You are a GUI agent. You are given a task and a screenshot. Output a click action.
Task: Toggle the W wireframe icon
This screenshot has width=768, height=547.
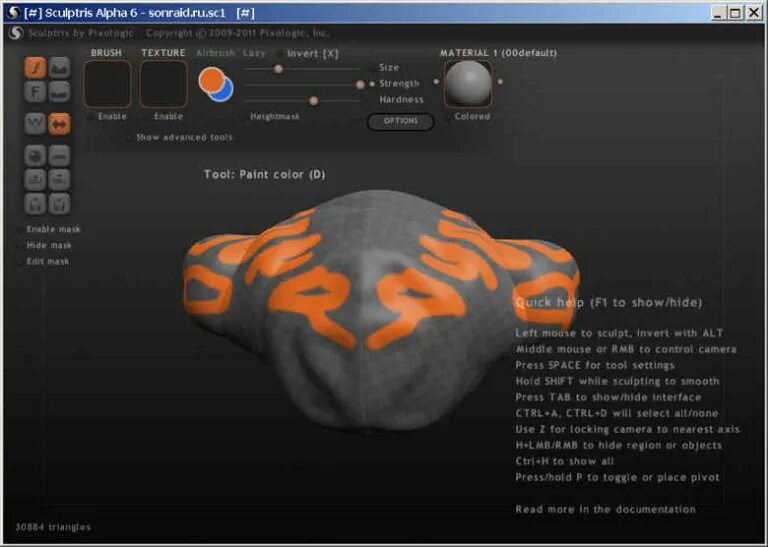(35, 124)
